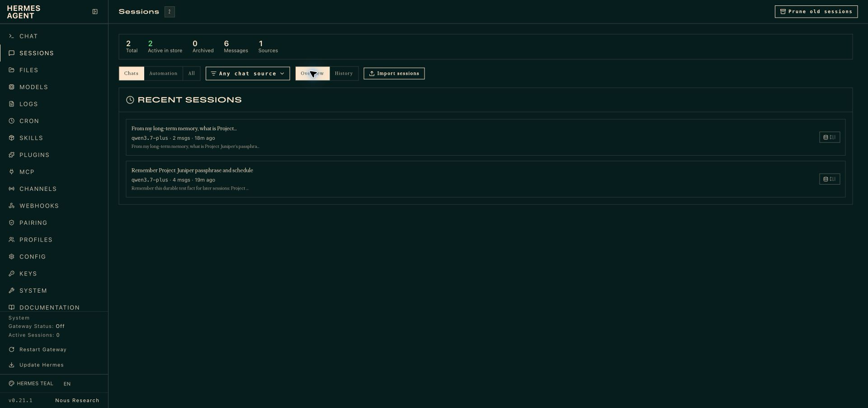Expand the Any chat source dropdown

[248, 73]
